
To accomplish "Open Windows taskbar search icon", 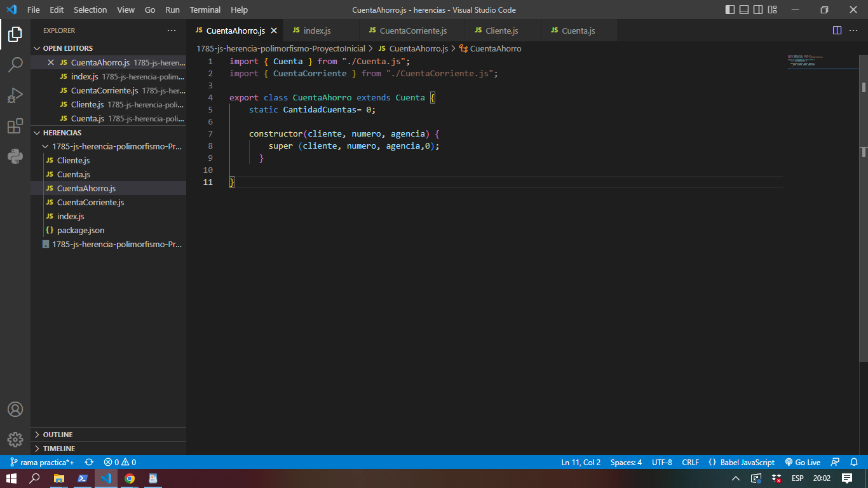I will [35, 478].
